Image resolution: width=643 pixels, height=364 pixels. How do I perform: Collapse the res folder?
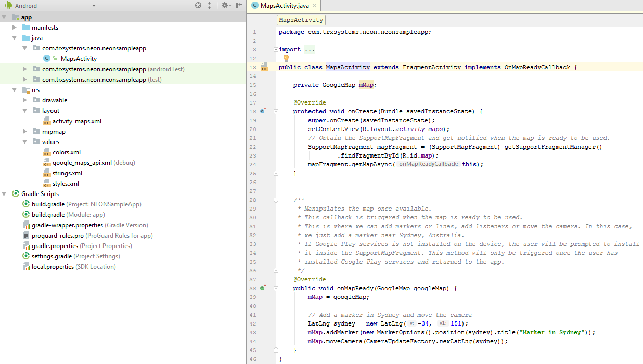pos(15,90)
